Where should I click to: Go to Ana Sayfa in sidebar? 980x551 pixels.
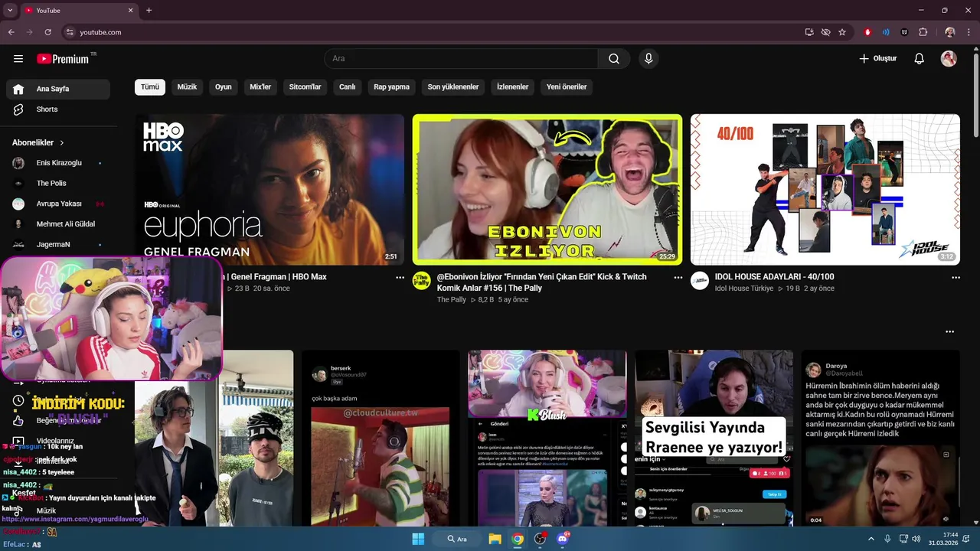58,89
